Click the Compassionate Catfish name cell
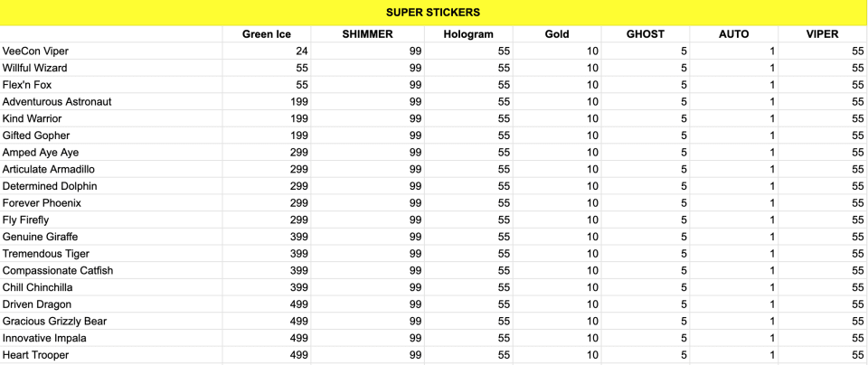The width and height of the screenshot is (868, 365). (58, 271)
